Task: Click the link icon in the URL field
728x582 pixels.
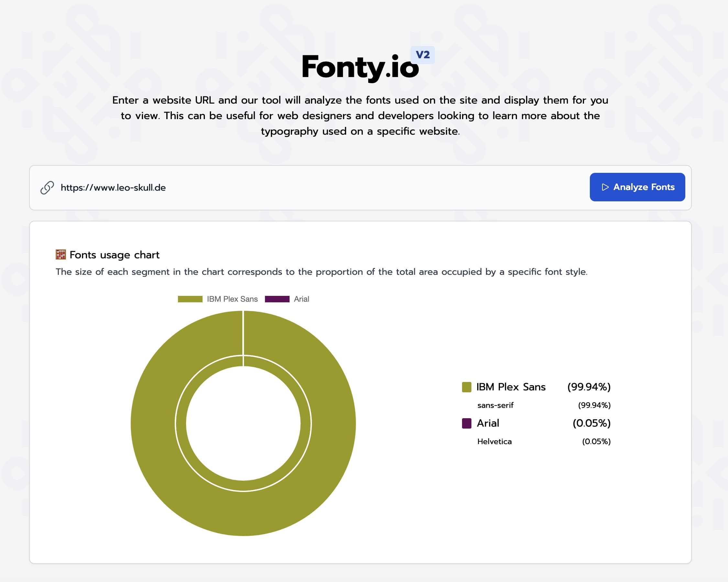Action: [x=47, y=187]
